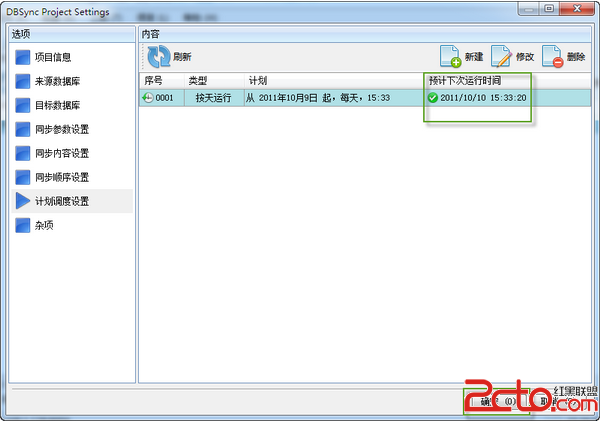Open the 目标数据库 option
This screenshot has height=422, width=601.
(57, 105)
